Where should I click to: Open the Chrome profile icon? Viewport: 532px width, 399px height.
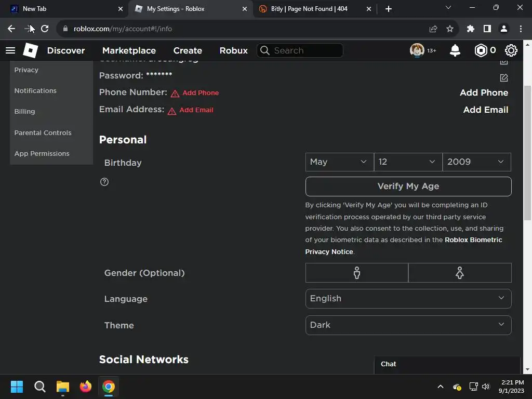pos(504,29)
